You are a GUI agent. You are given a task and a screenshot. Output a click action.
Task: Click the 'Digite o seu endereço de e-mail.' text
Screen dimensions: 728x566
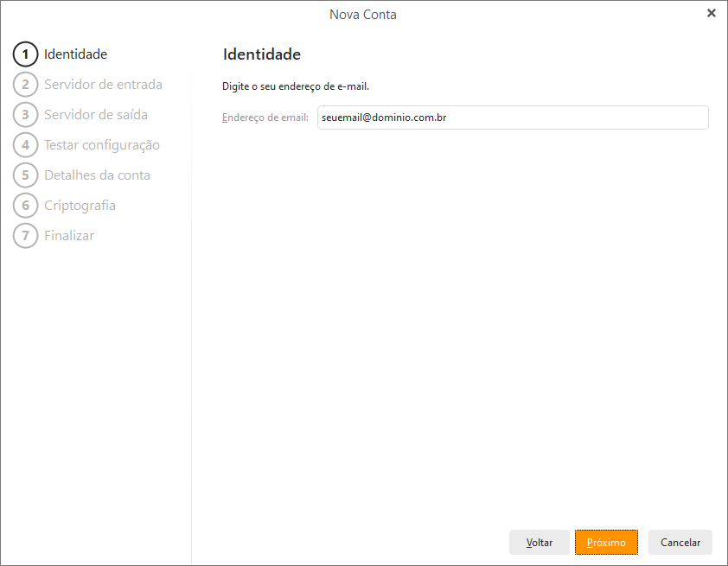pos(296,86)
